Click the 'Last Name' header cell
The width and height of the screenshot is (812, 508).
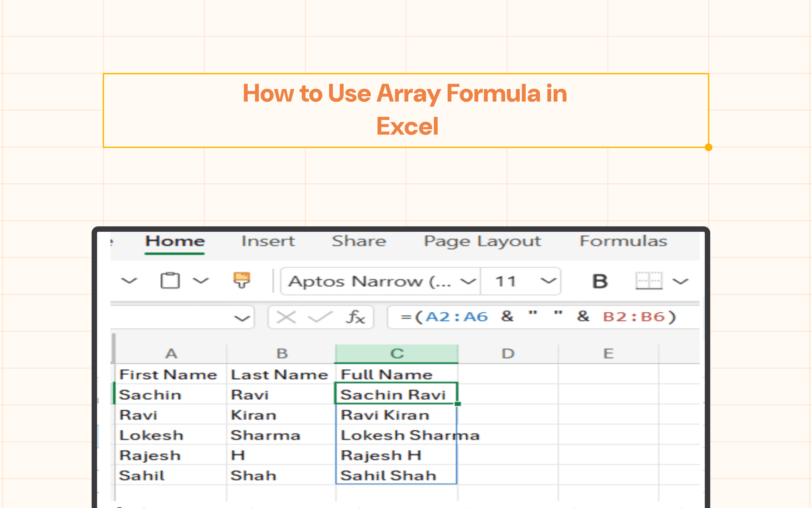coord(281,374)
